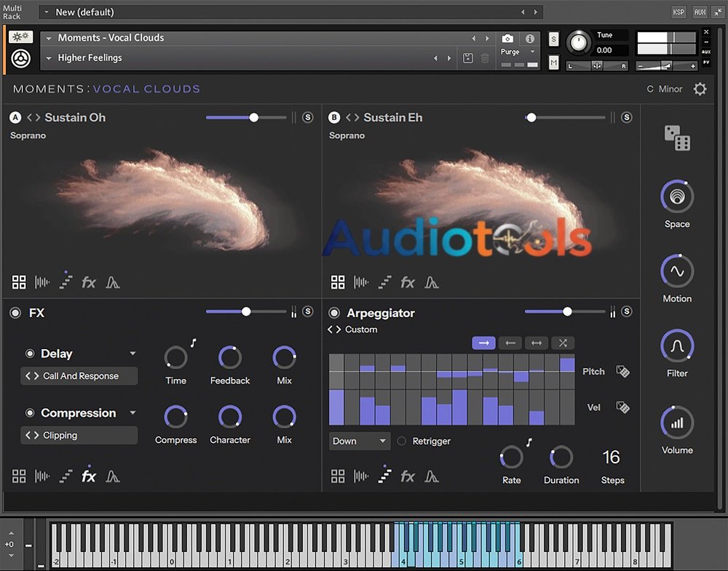
Task: Open the Compression effect type dropdown
Action: coord(132,412)
